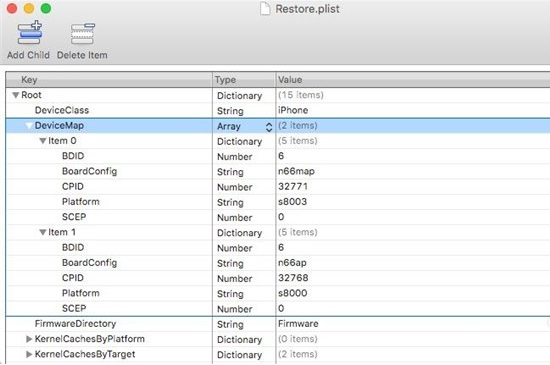Collapse the Root disclosure triangle
The image size is (550, 365).
15,95
